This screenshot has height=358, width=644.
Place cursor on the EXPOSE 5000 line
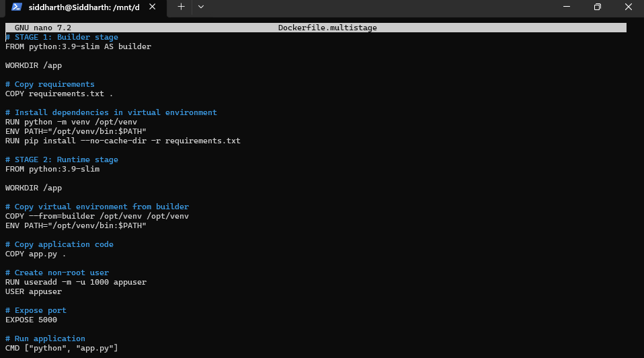point(31,320)
